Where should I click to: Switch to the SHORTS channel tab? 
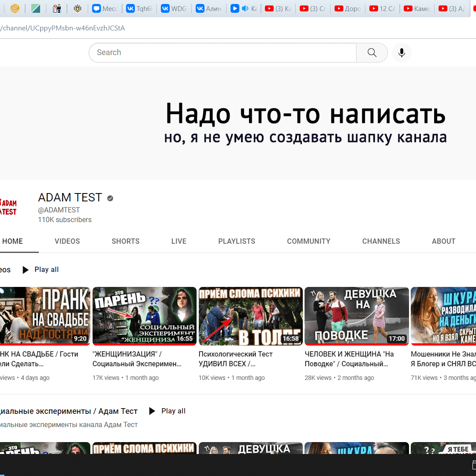(x=125, y=242)
